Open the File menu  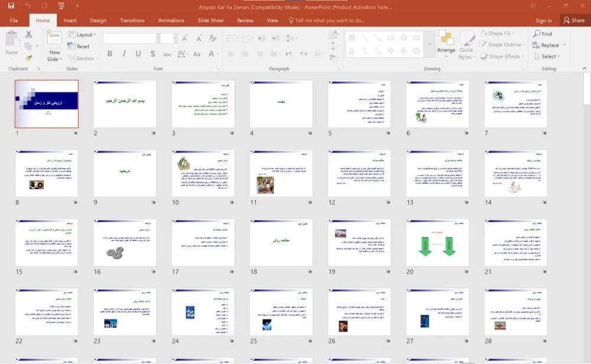coord(14,20)
